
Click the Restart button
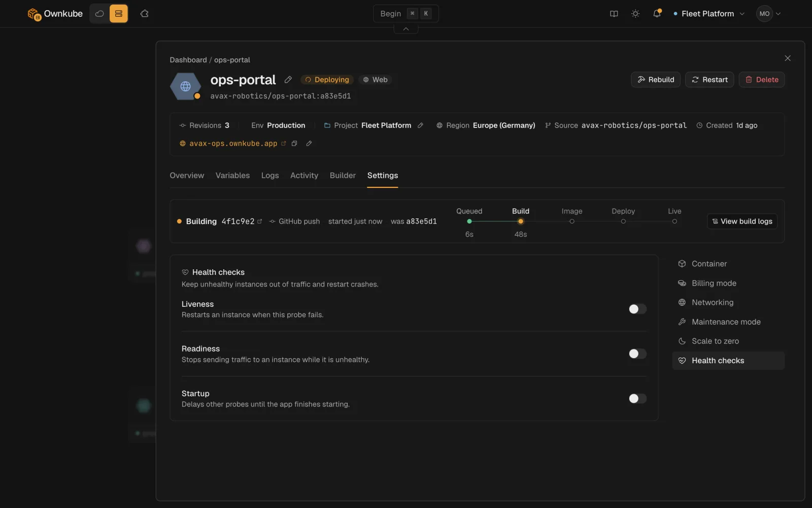[709, 80]
